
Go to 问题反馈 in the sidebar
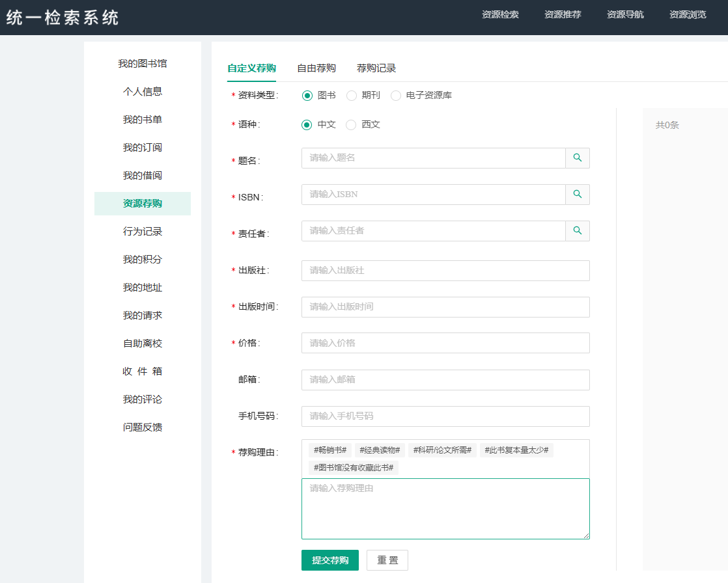coord(143,427)
